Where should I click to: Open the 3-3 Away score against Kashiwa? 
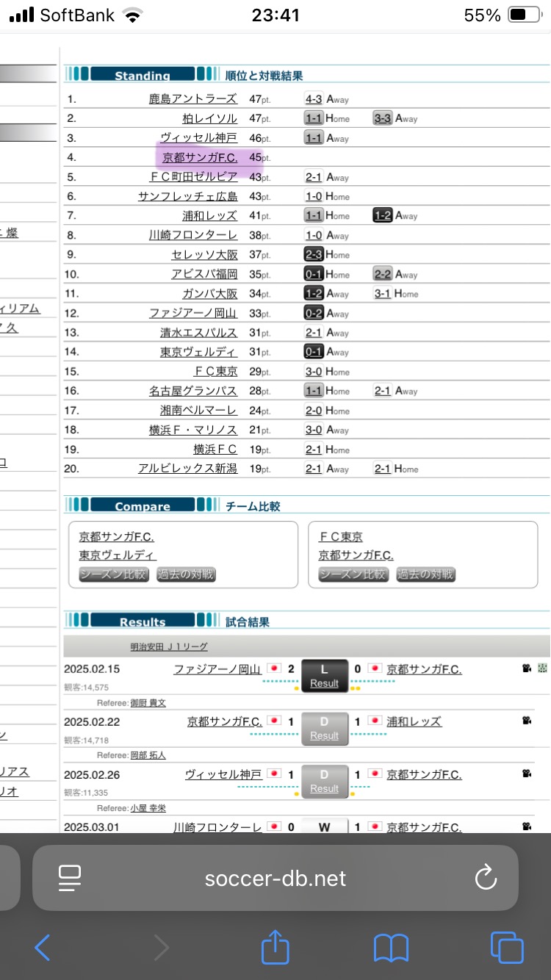pos(382,118)
